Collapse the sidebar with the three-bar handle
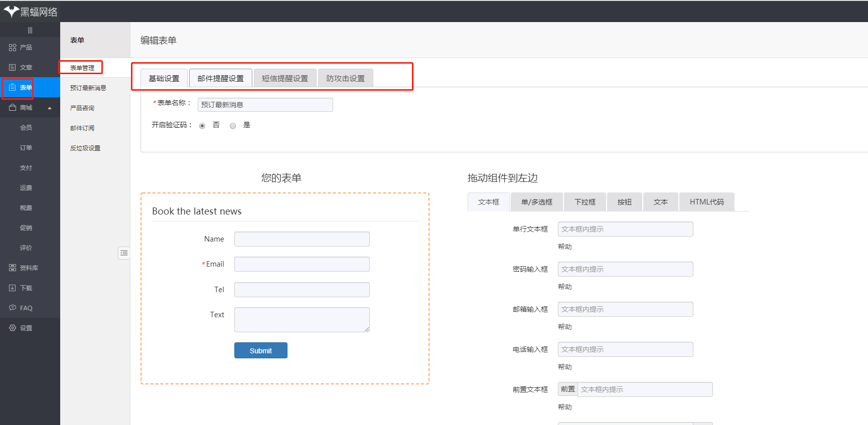The height and width of the screenshot is (425, 868). coord(30,31)
